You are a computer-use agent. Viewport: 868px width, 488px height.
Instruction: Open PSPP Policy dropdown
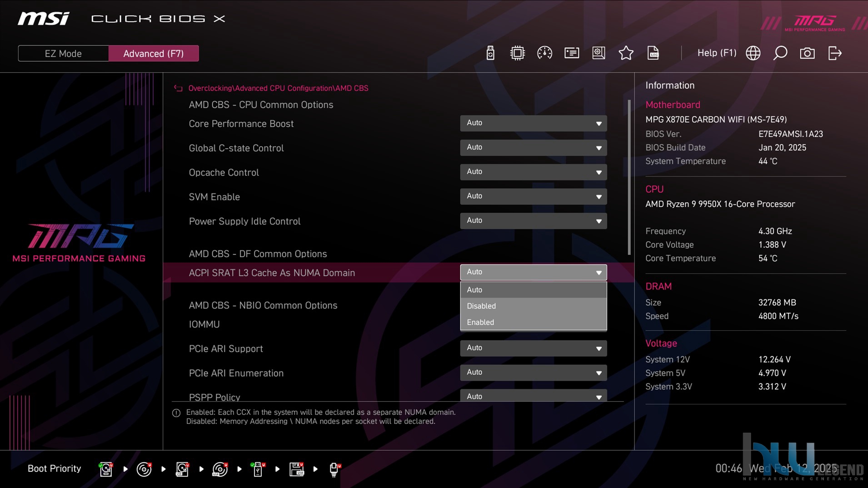[533, 395]
